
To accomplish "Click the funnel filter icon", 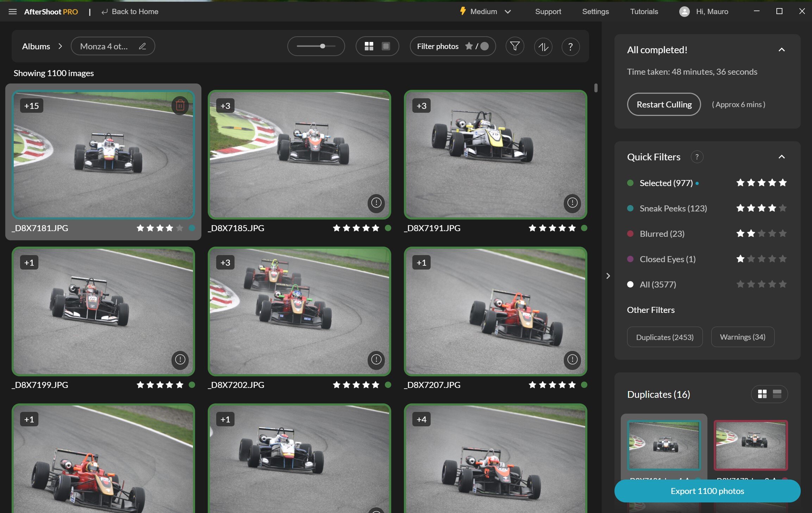I will pos(514,46).
